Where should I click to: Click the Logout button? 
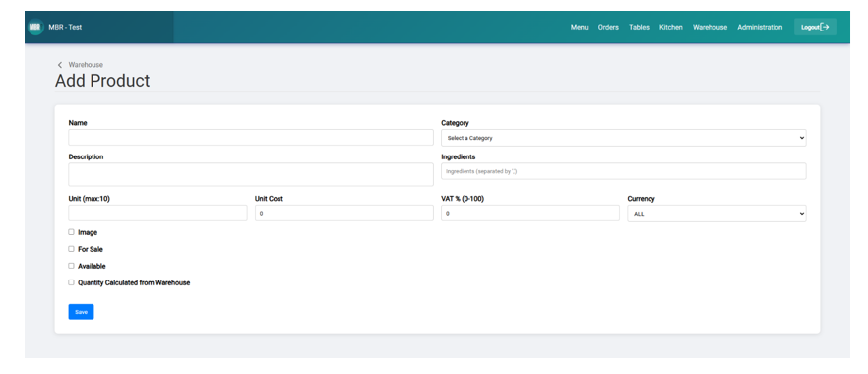815,27
